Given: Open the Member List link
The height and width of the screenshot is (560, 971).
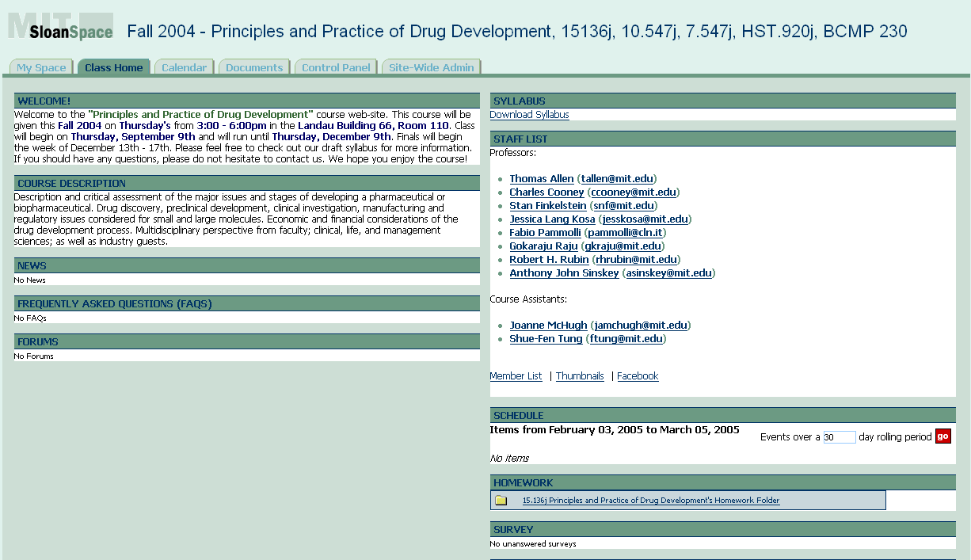Looking at the screenshot, I should pyautogui.click(x=516, y=376).
